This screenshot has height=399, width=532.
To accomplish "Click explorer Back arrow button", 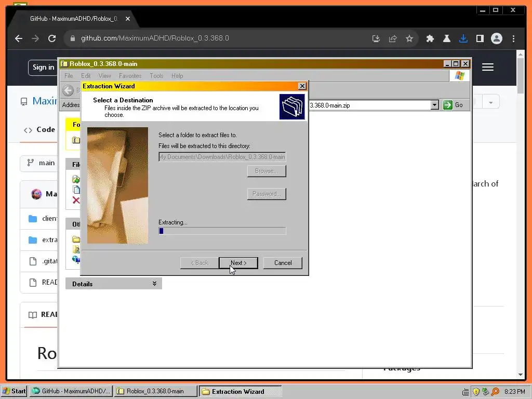I will pos(68,90).
